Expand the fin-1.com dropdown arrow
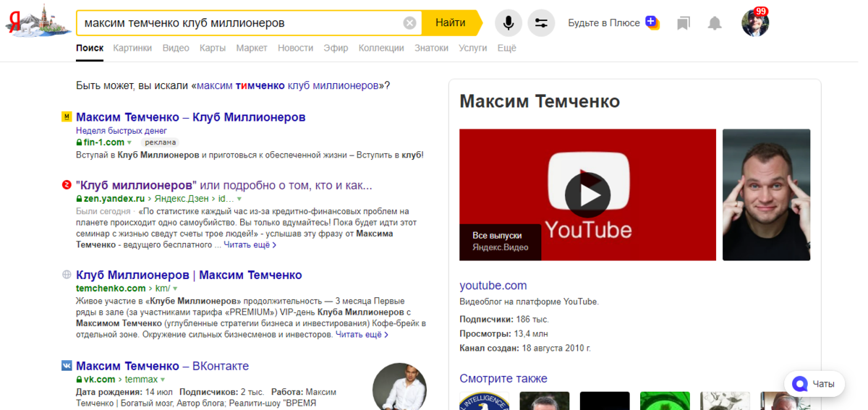 129,143
